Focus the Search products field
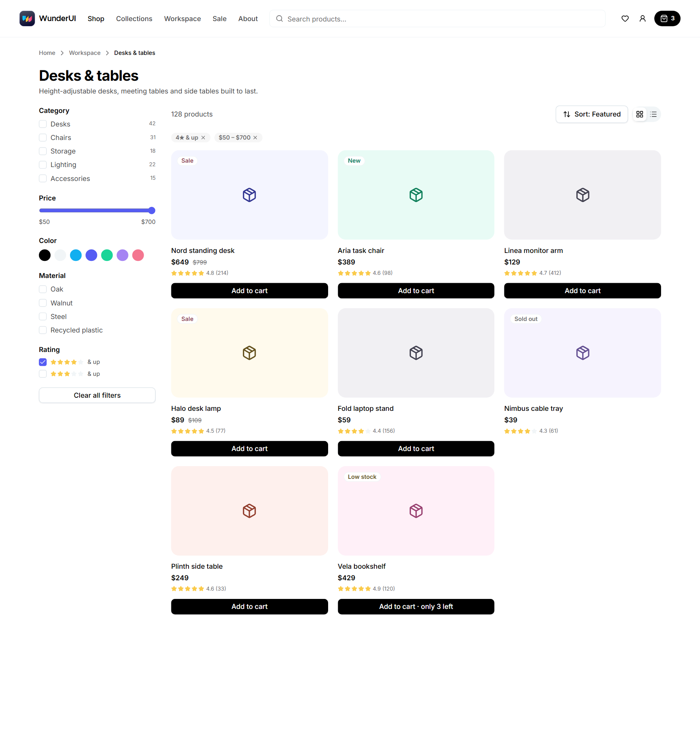Screen dimensions: 700x729 [x=437, y=19]
